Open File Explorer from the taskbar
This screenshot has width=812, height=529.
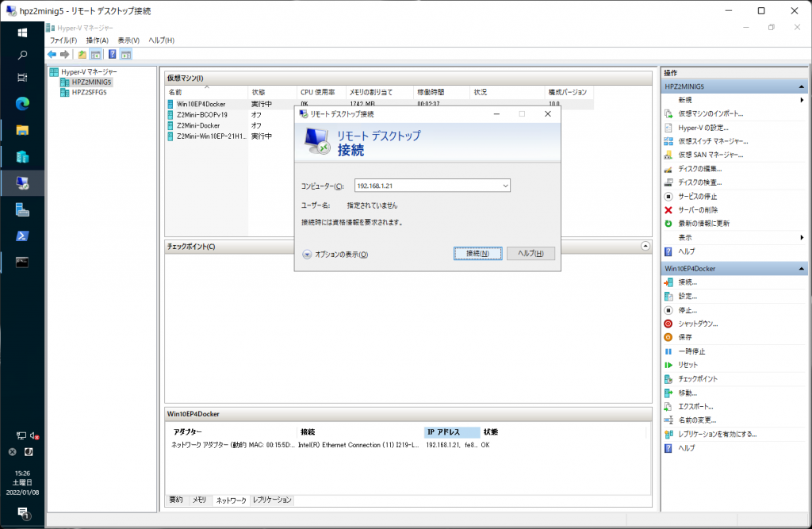(22, 130)
